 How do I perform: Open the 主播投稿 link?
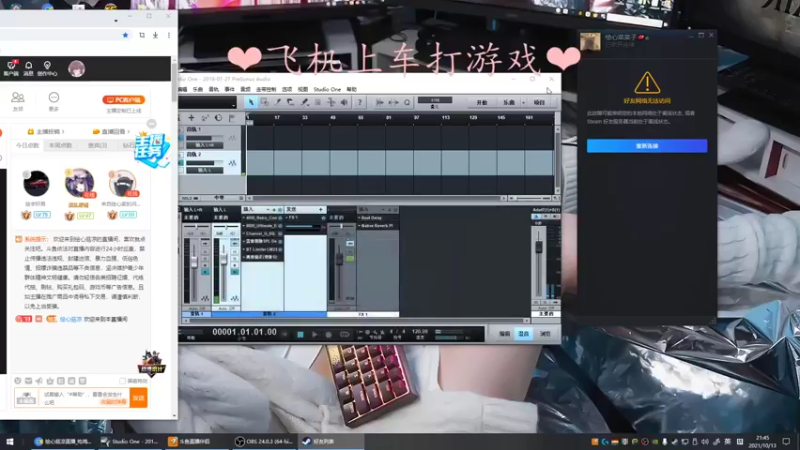(x=46, y=132)
